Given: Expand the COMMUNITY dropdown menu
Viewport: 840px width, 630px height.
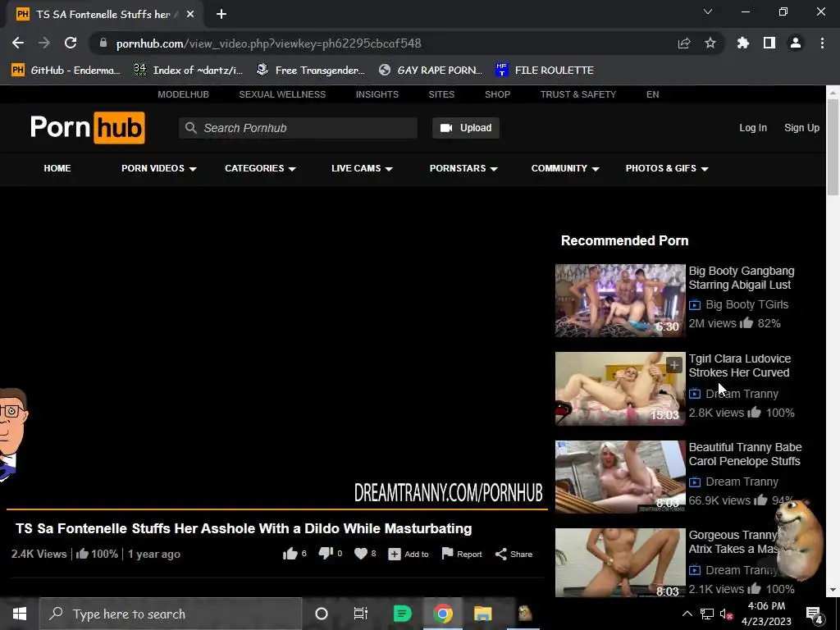Looking at the screenshot, I should (x=564, y=168).
